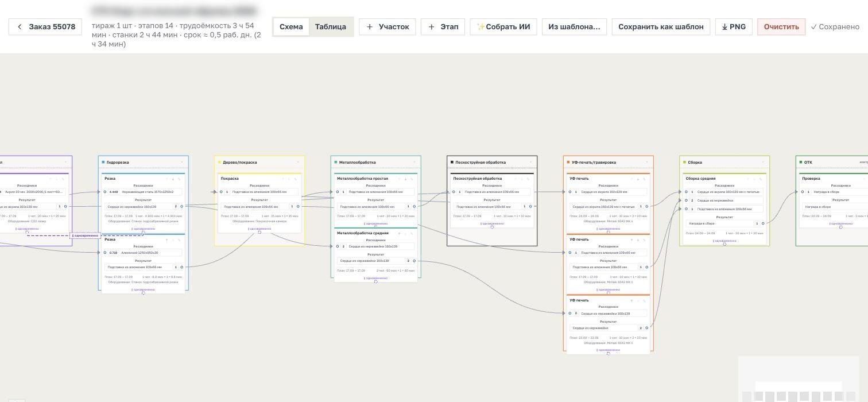
Task: Open the Таблица view tab
Action: [x=331, y=26]
